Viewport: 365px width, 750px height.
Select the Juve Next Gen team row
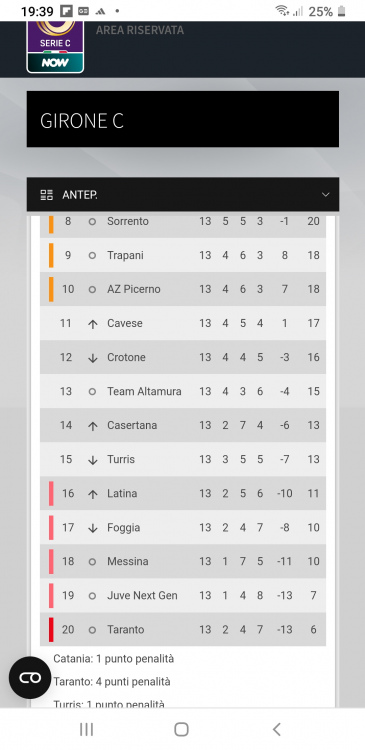point(183,596)
